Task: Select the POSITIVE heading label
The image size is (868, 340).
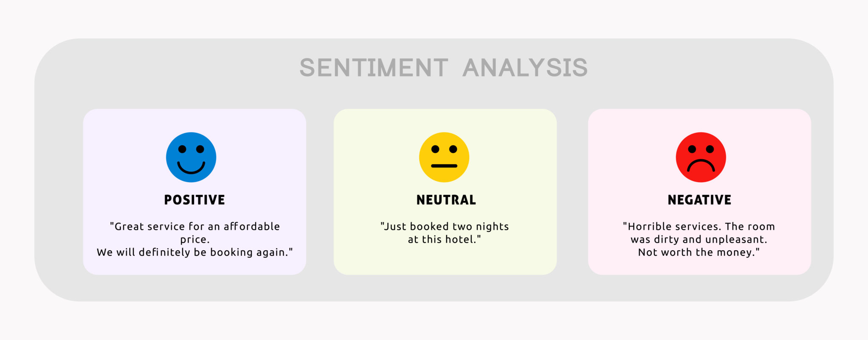Action: pos(195,200)
